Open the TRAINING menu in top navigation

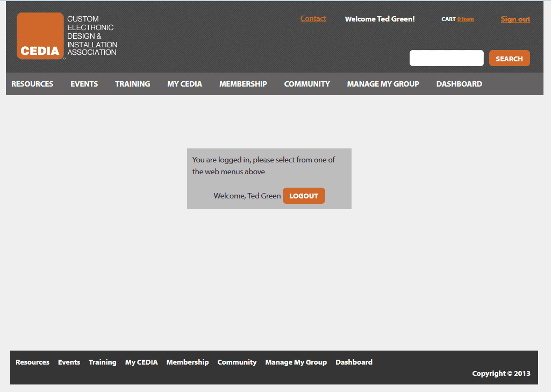coord(132,84)
